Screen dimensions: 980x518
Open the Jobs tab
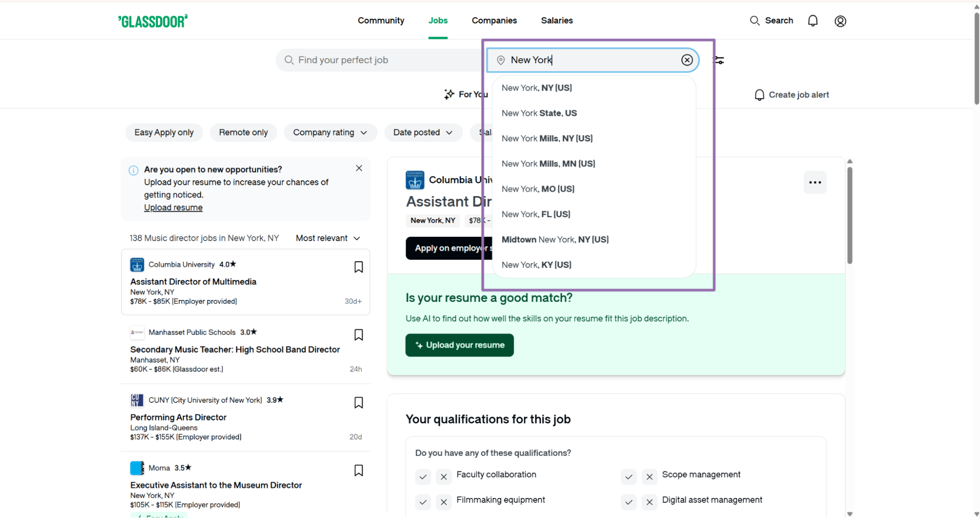tap(438, 21)
